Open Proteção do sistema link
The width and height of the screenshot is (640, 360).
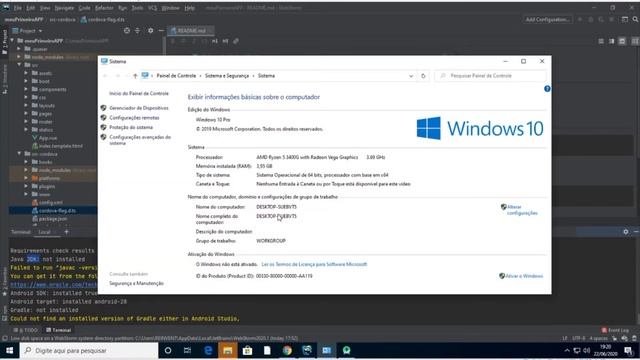(131, 127)
